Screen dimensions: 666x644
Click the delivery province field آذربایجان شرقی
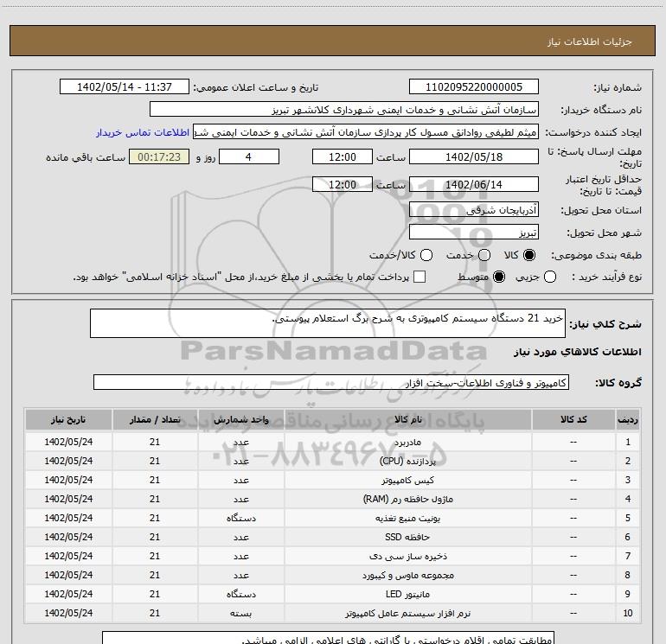(x=474, y=209)
